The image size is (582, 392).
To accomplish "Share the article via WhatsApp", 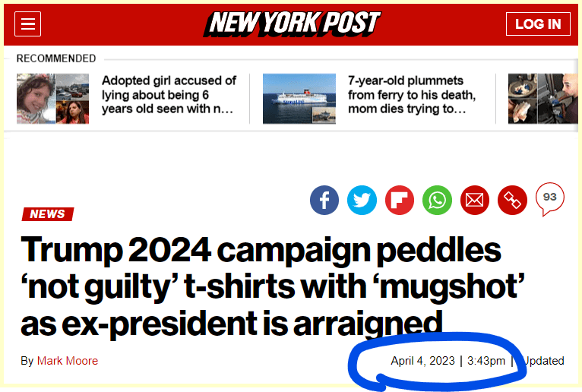I will pos(437,200).
